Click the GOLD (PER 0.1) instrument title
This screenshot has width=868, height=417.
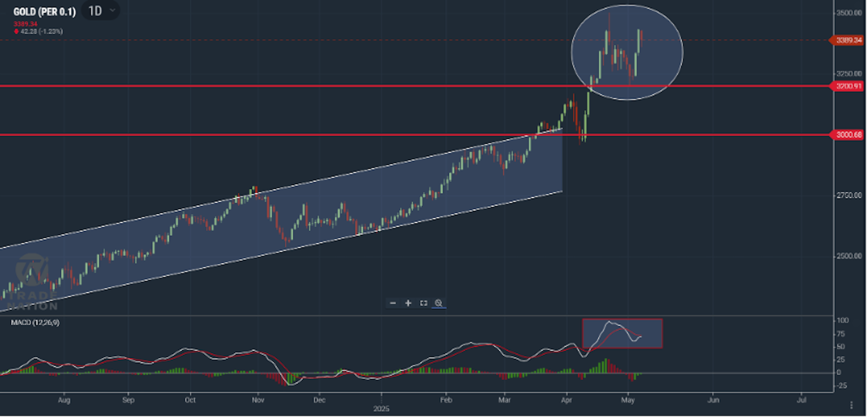(x=45, y=12)
